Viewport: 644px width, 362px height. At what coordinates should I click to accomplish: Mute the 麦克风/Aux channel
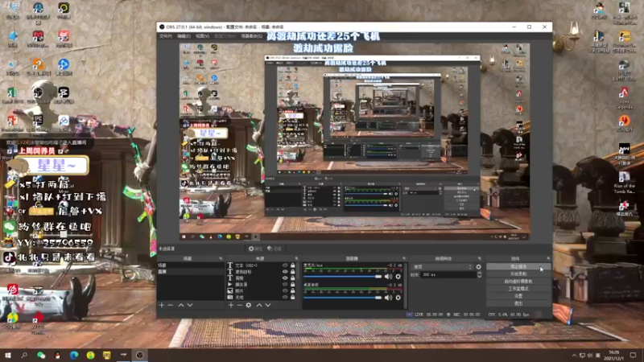(x=388, y=277)
